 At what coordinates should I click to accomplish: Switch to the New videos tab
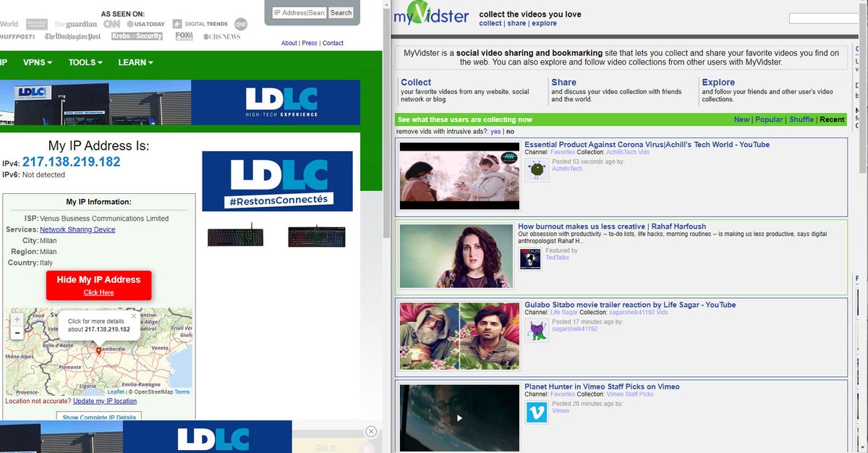pyautogui.click(x=741, y=119)
